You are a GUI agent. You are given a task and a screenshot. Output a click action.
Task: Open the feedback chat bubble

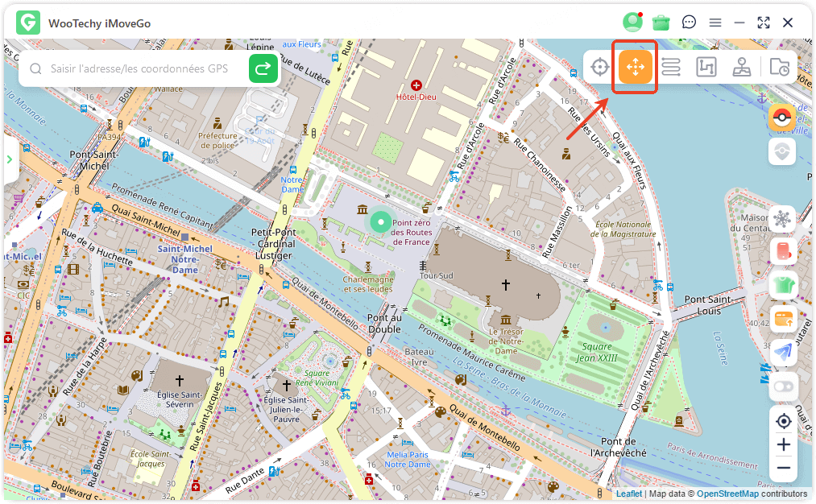pos(689,23)
